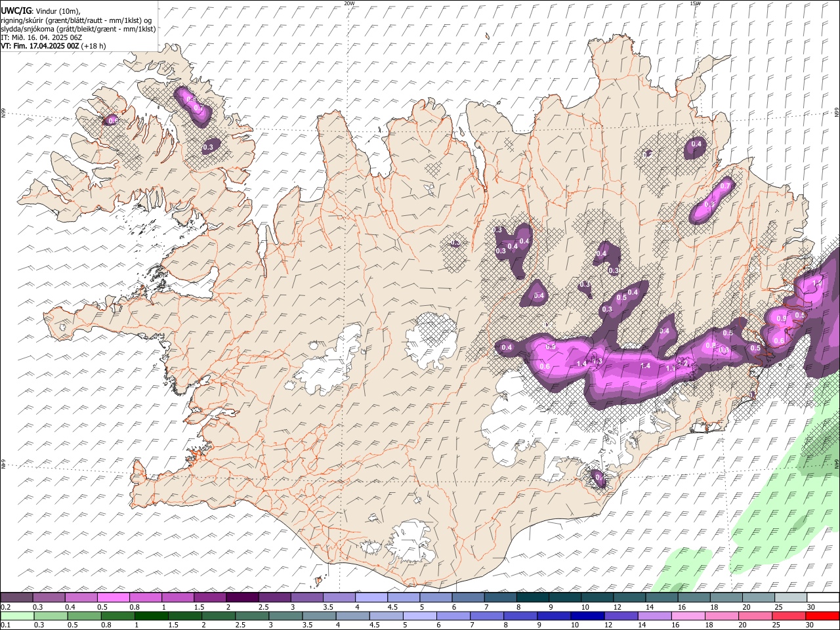840x630 pixels.
Task: Select the bottom-row swatch labeled 3
Action: coord(285,616)
